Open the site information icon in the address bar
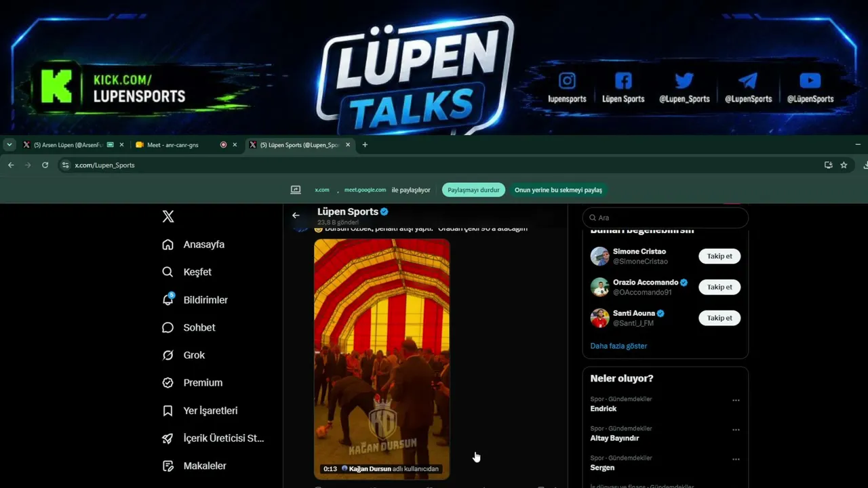The width and height of the screenshot is (868, 488). [x=65, y=165]
